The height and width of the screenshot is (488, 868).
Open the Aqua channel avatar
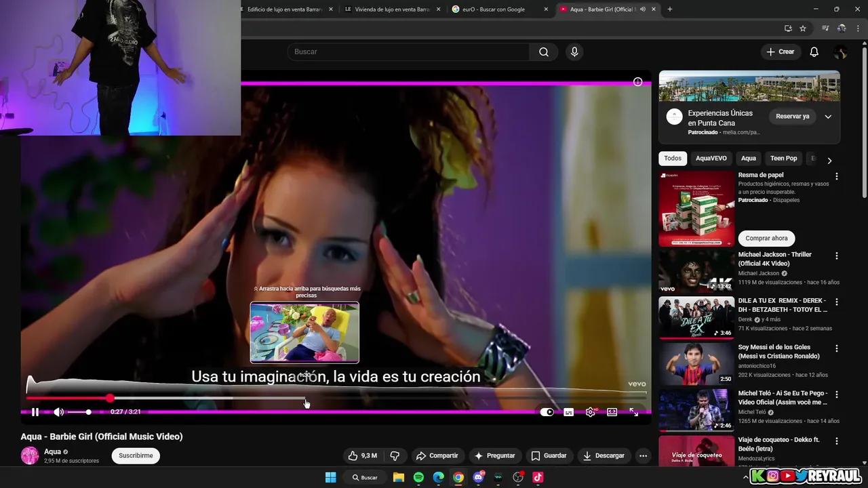(x=30, y=455)
